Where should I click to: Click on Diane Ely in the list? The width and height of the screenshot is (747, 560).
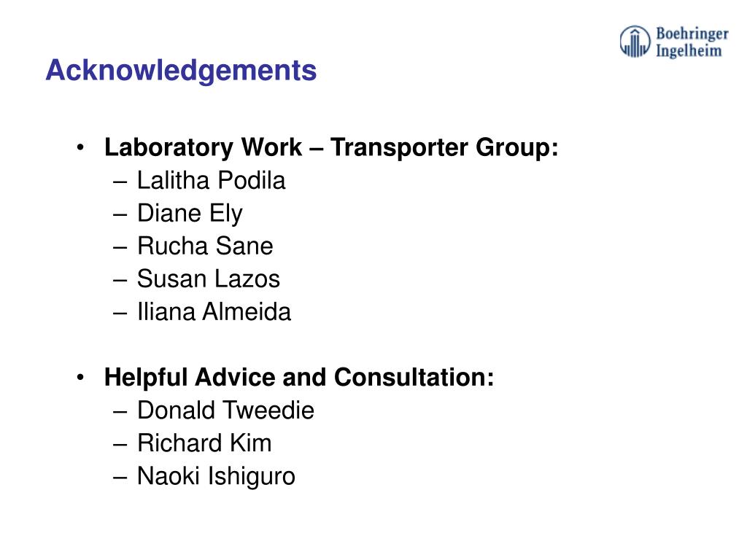(x=190, y=214)
